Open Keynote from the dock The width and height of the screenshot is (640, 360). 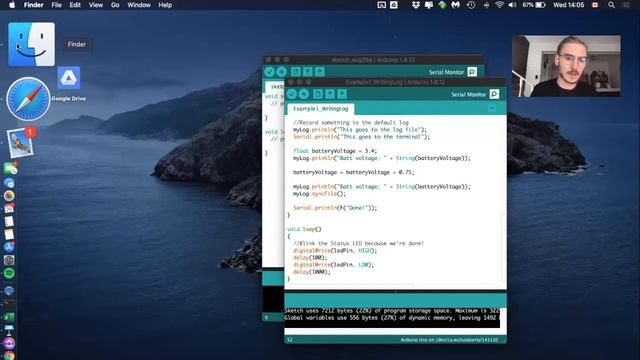[x=9, y=330]
